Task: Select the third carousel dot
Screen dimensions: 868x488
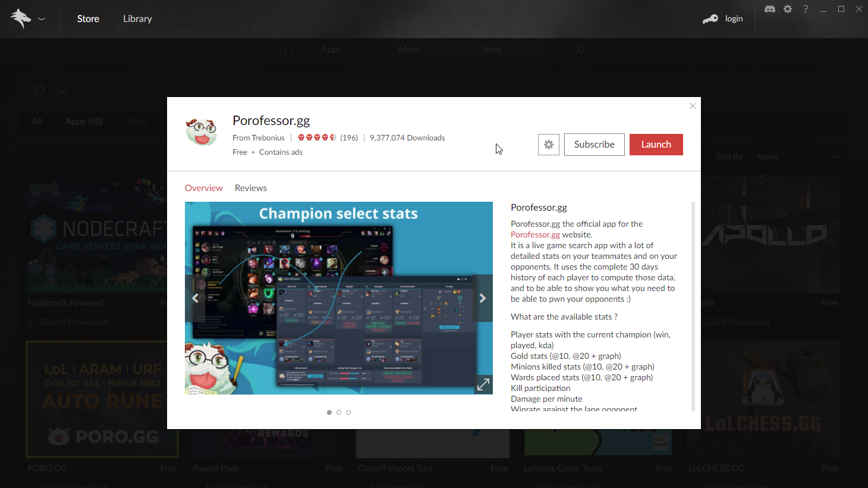Action: pyautogui.click(x=348, y=412)
